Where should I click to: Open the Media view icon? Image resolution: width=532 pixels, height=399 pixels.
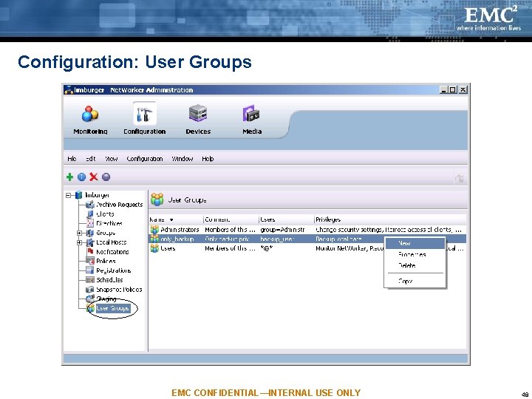coord(251,114)
